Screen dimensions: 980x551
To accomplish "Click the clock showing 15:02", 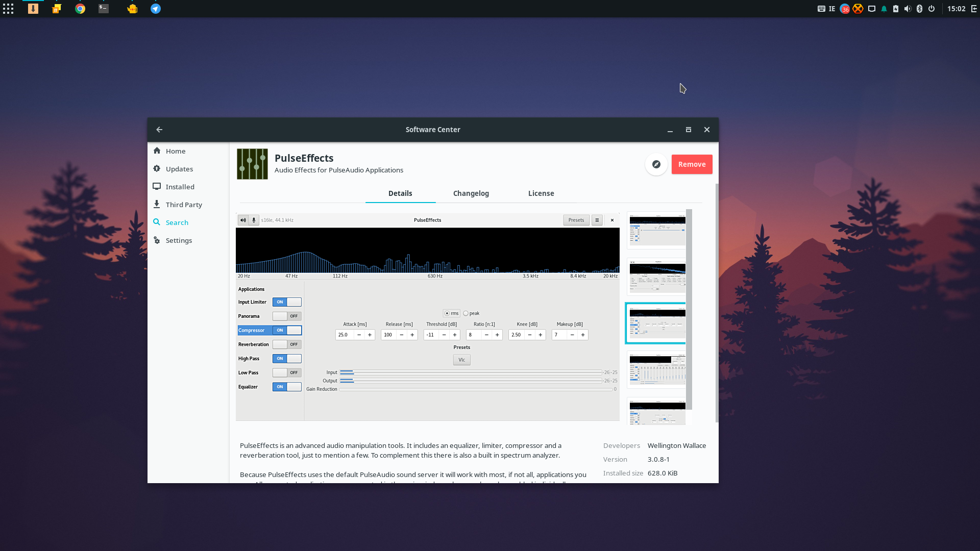I will pyautogui.click(x=956, y=9).
